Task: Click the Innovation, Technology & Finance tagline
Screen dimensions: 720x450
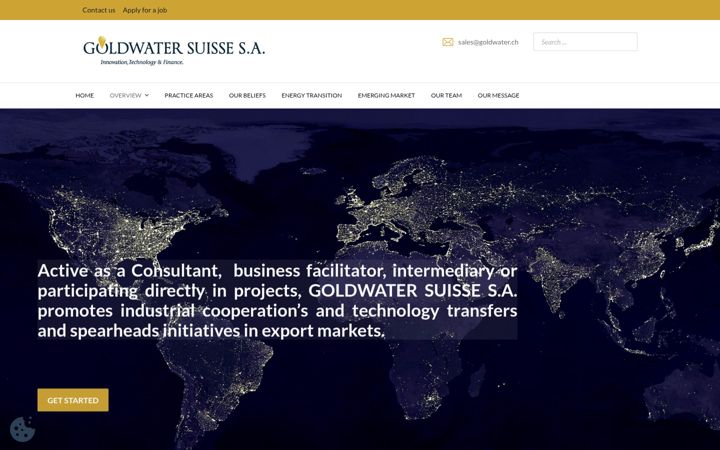Action: (x=142, y=62)
